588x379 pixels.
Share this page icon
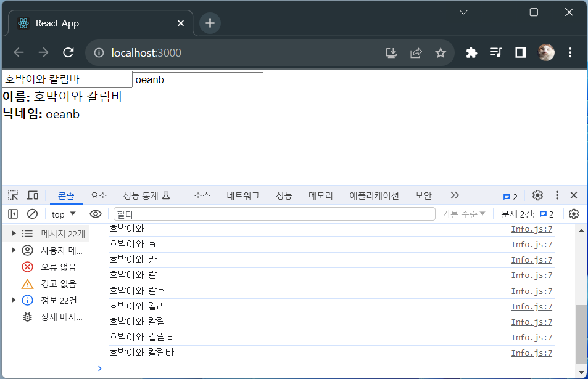(x=416, y=53)
